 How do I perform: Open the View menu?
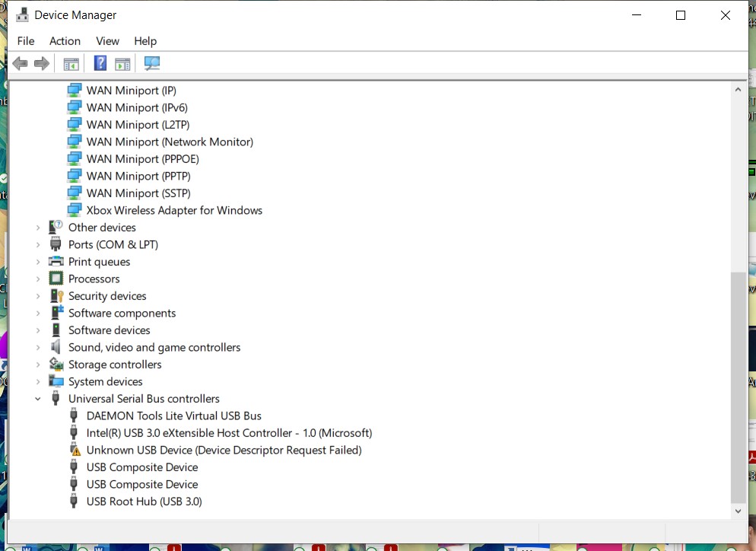[x=107, y=41]
